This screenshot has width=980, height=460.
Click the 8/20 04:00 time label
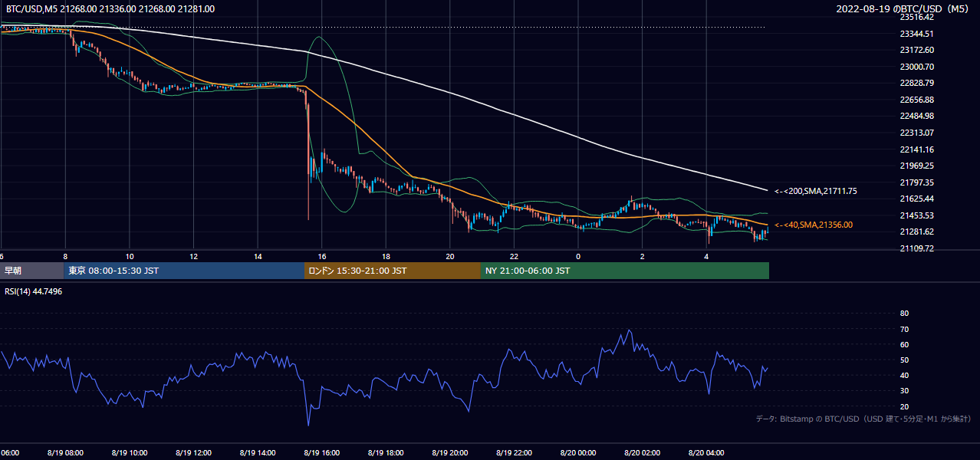coord(705,452)
